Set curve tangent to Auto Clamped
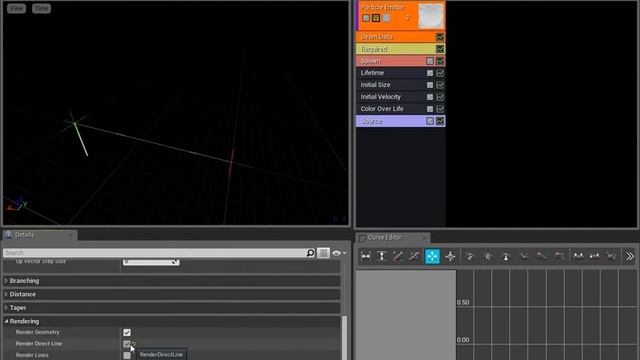 [488, 256]
